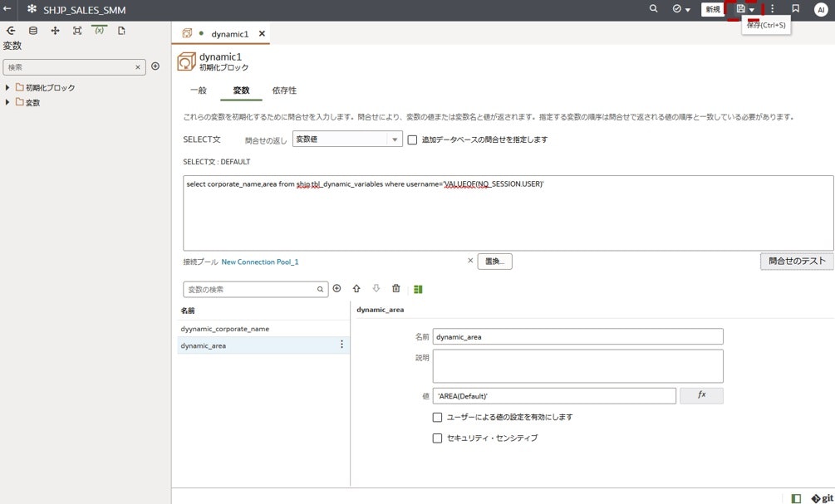835x504 pixels.
Task: Move the variable down with the down arrow
Action: tap(376, 288)
